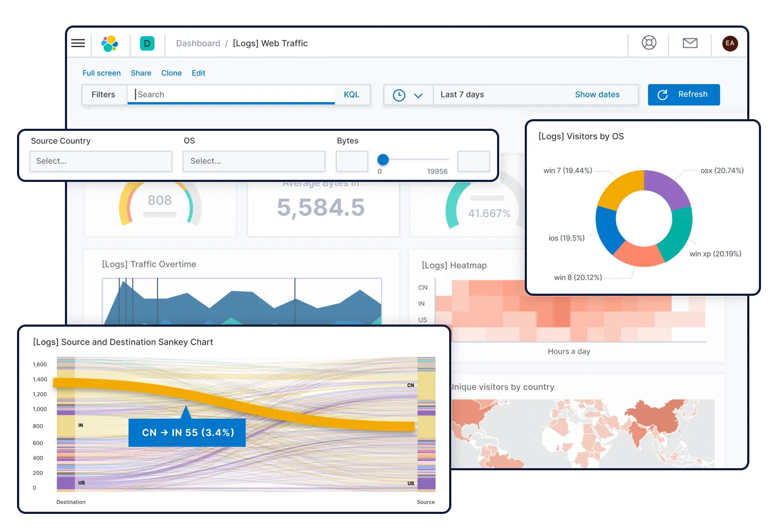Click the clock icon in the time picker
This screenshot has height=532, width=777.
click(400, 95)
